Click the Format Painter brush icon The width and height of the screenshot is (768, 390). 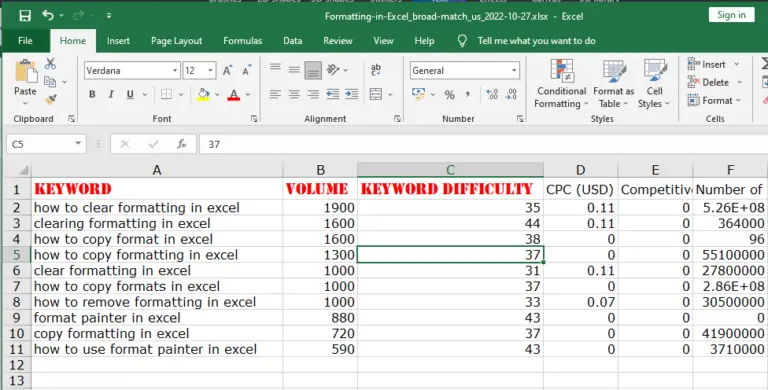(x=50, y=99)
